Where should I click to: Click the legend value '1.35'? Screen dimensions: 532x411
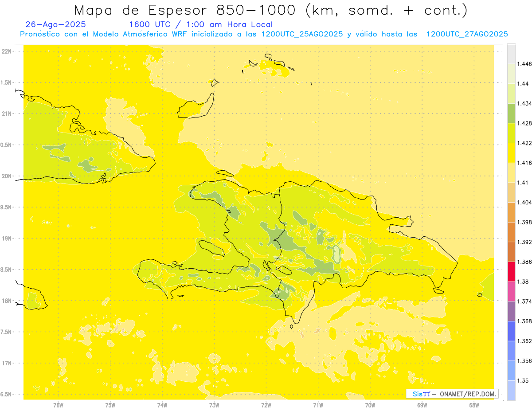click(523, 380)
